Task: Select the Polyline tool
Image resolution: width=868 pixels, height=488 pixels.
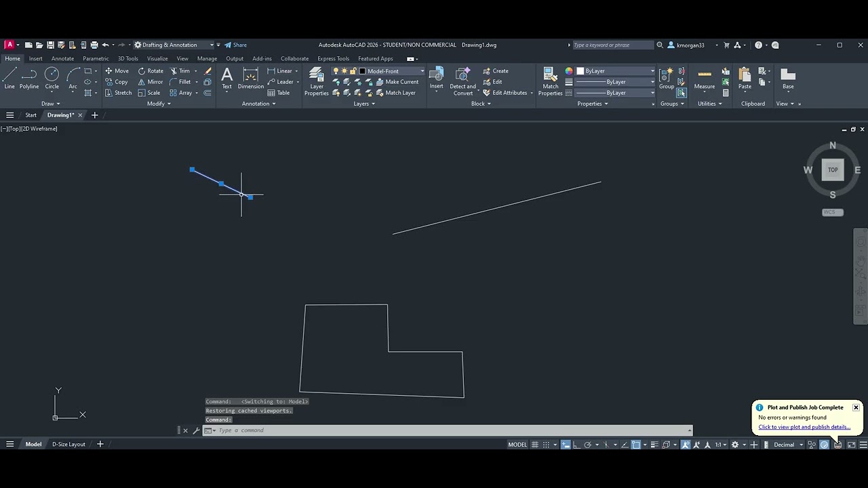Action: (x=29, y=78)
